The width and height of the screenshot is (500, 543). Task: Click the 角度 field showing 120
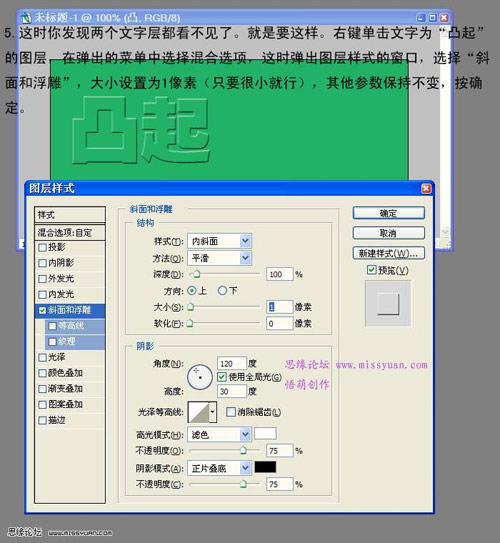(x=232, y=364)
